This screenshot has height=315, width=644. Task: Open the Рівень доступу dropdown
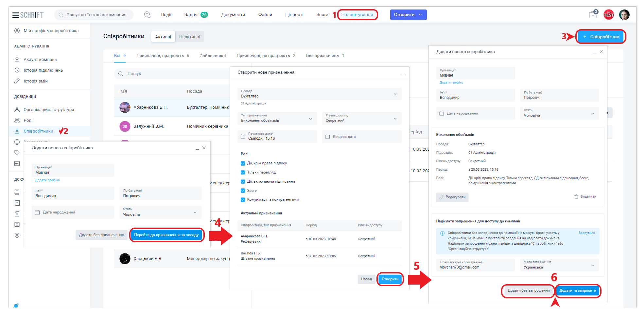[361, 119]
